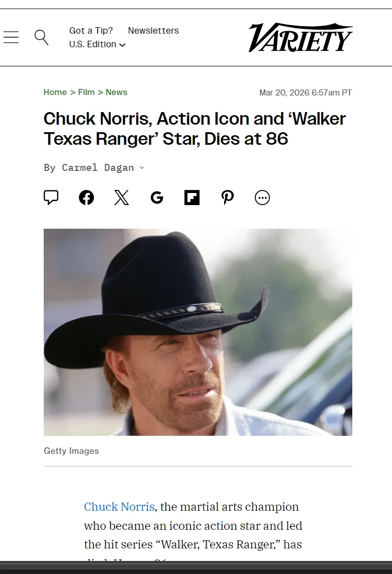Share the article on X
Image resolution: width=392 pixels, height=574 pixels.
click(122, 198)
